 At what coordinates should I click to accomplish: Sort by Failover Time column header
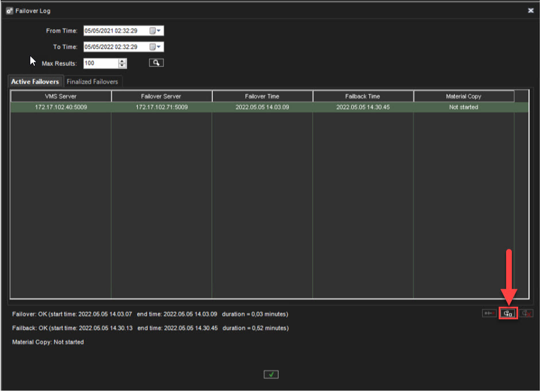[262, 96]
